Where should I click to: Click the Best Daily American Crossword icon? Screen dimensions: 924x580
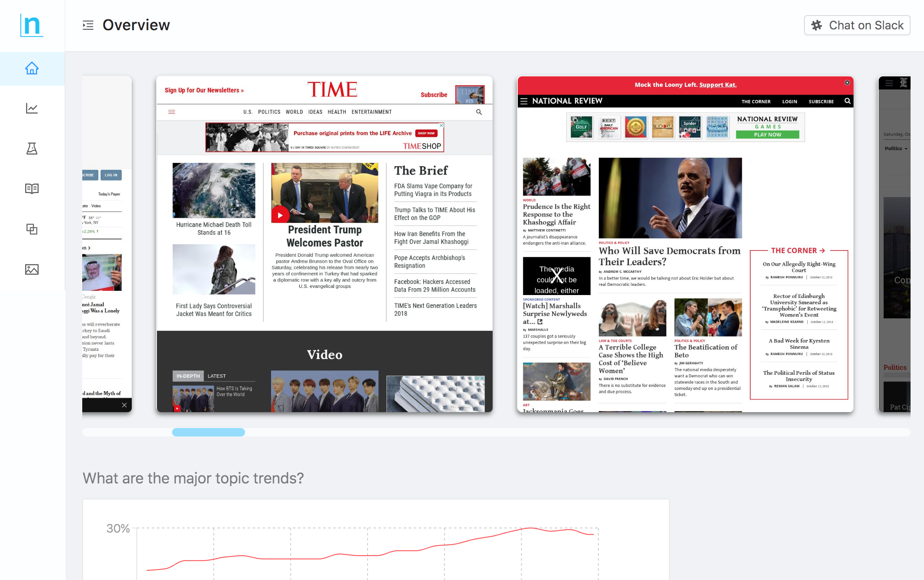click(608, 127)
